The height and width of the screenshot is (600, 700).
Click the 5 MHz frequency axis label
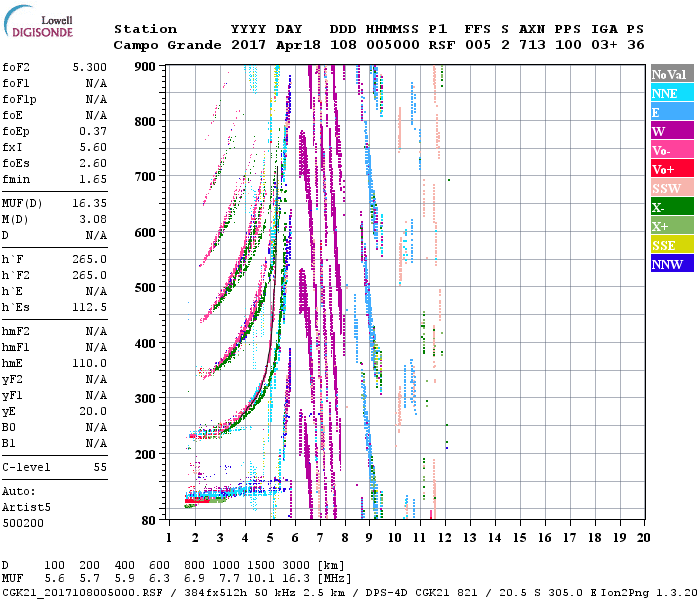coord(270,538)
